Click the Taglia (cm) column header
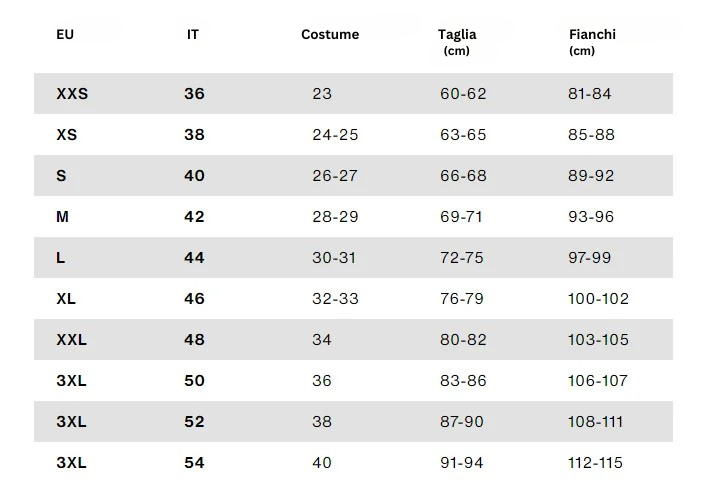 pyautogui.click(x=457, y=41)
